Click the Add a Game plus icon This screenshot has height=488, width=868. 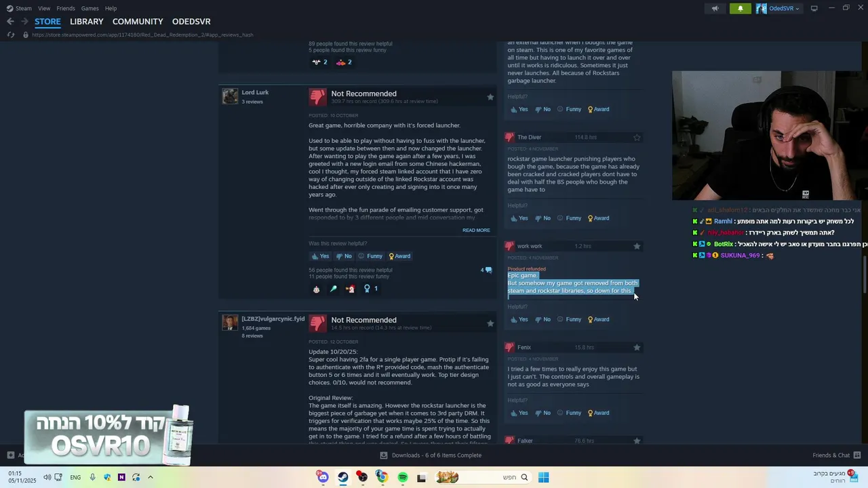(x=10, y=455)
